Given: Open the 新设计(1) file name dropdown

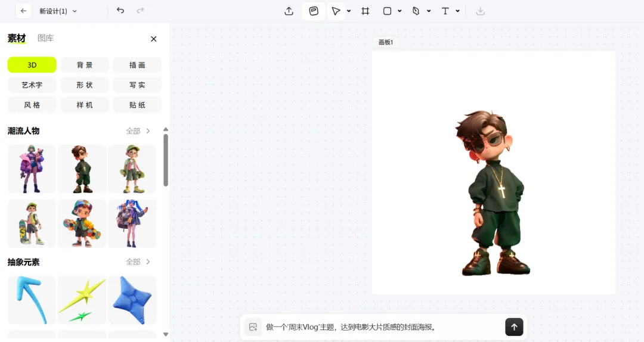Looking at the screenshot, I should click(x=58, y=11).
